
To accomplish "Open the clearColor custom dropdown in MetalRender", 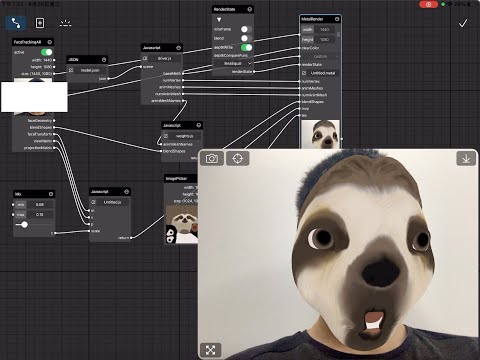I will click(x=320, y=56).
